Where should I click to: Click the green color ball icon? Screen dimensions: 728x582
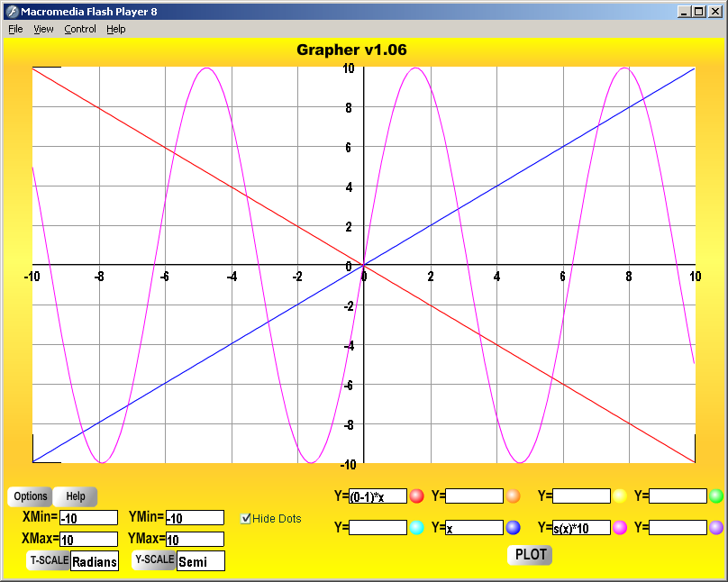coord(716,496)
